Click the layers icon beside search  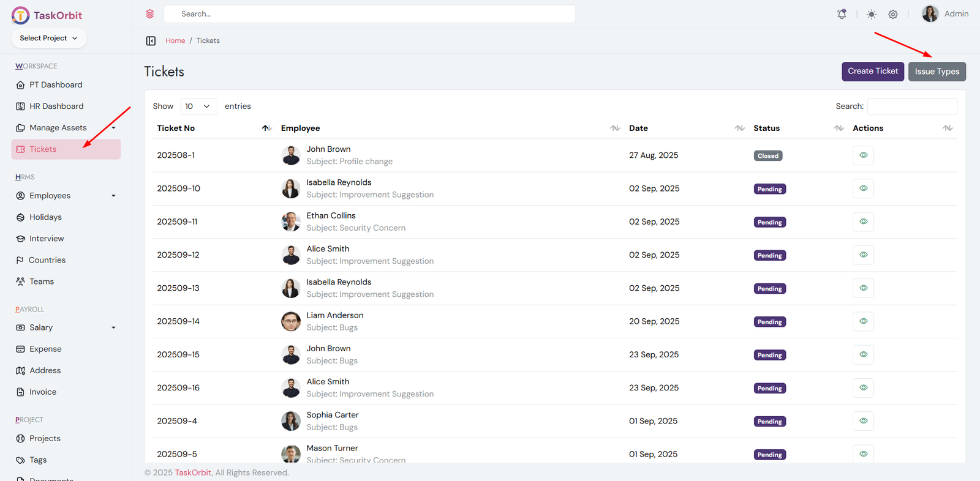(150, 14)
